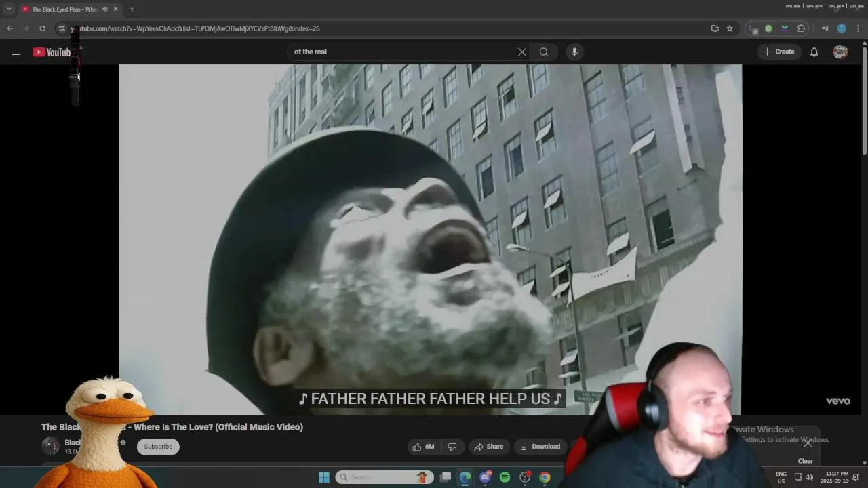Screen dimensions: 868x488
Task: Open the channel avatar next to Subscribe
Action: coord(50,446)
